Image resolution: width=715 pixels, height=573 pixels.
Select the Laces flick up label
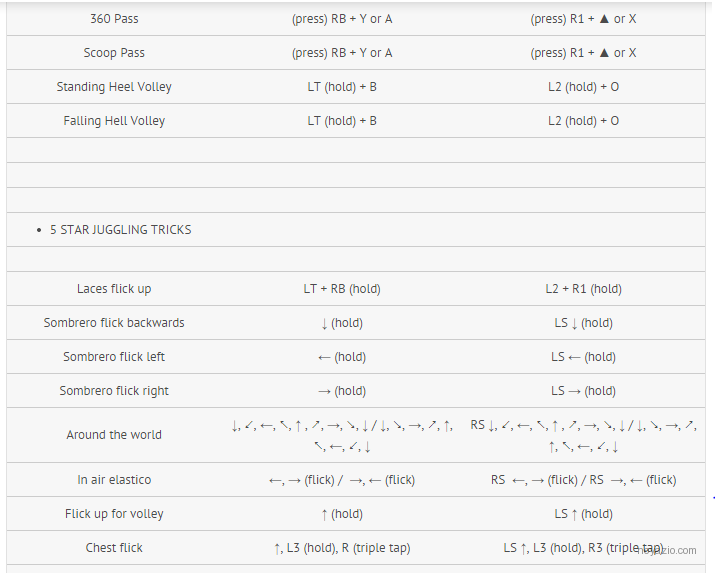114,289
